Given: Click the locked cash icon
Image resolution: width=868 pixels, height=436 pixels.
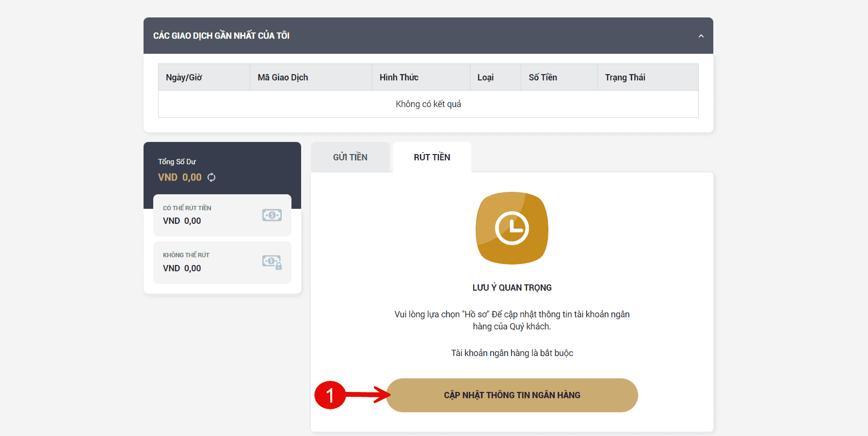Looking at the screenshot, I should [272, 262].
